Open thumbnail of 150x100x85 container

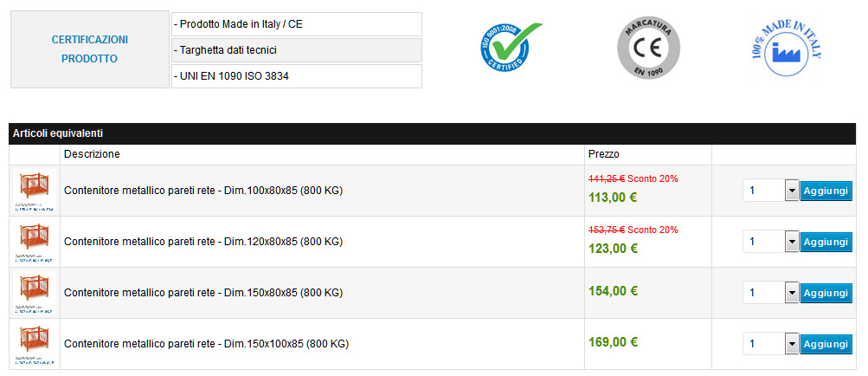click(x=35, y=344)
